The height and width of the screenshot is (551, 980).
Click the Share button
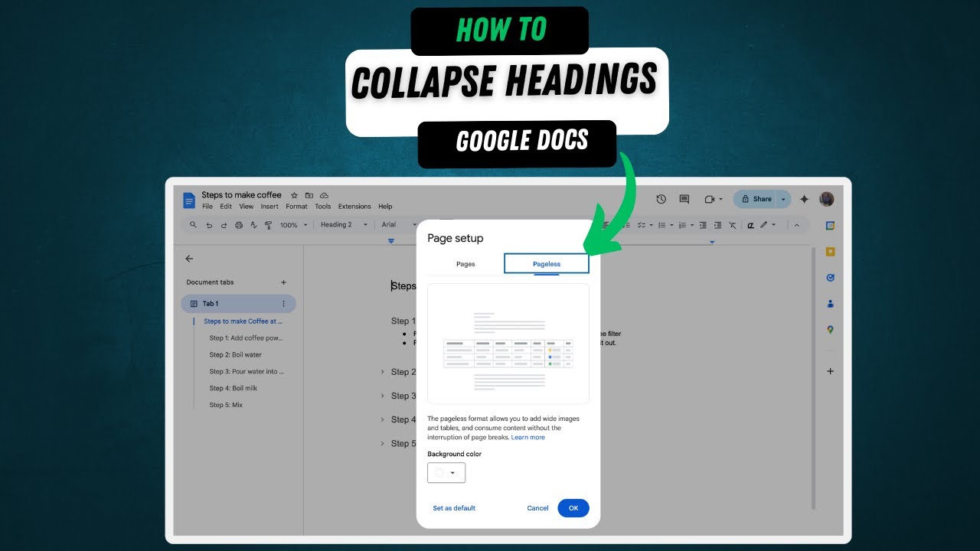pyautogui.click(x=756, y=199)
